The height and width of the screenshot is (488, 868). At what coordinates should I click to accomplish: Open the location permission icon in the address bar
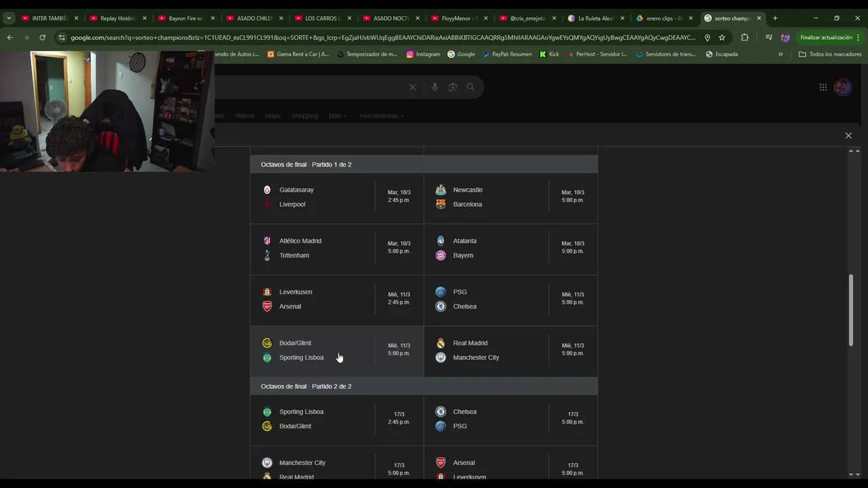click(x=707, y=37)
